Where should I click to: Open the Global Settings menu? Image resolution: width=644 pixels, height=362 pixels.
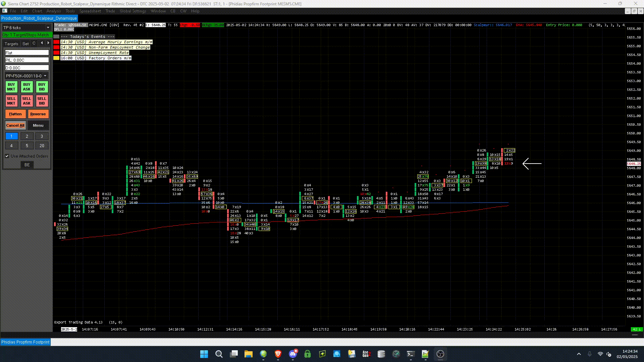click(x=133, y=11)
